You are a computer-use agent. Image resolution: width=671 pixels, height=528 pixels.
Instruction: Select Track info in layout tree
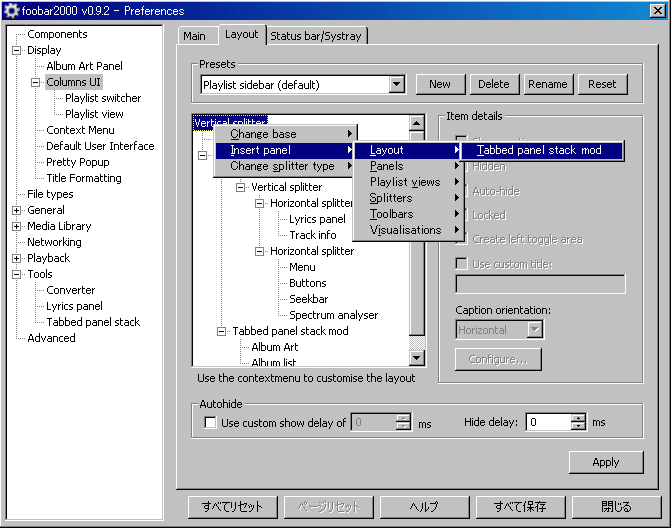coord(313,235)
